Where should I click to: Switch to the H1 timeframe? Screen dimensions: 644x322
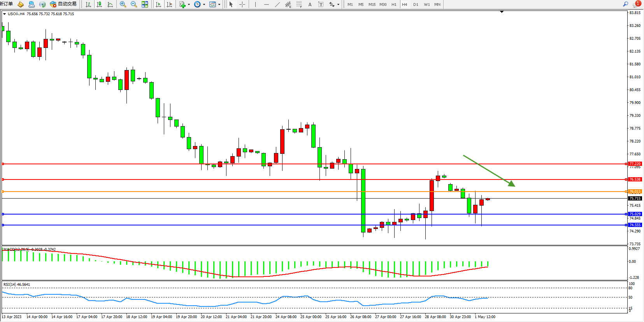coord(394,4)
